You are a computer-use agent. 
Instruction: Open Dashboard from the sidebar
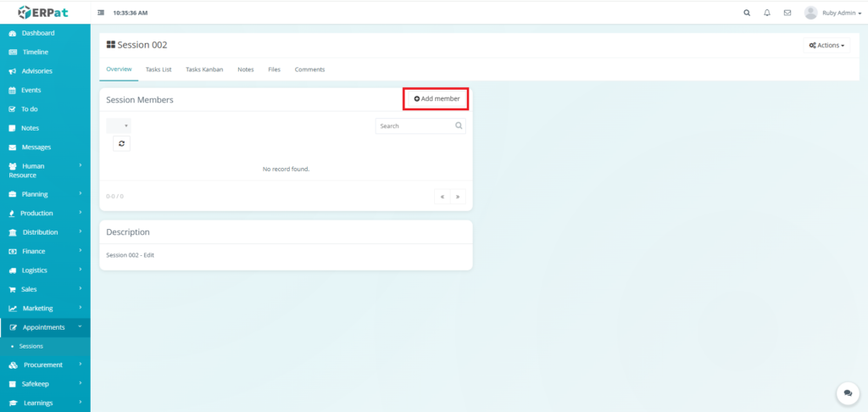[x=38, y=33]
